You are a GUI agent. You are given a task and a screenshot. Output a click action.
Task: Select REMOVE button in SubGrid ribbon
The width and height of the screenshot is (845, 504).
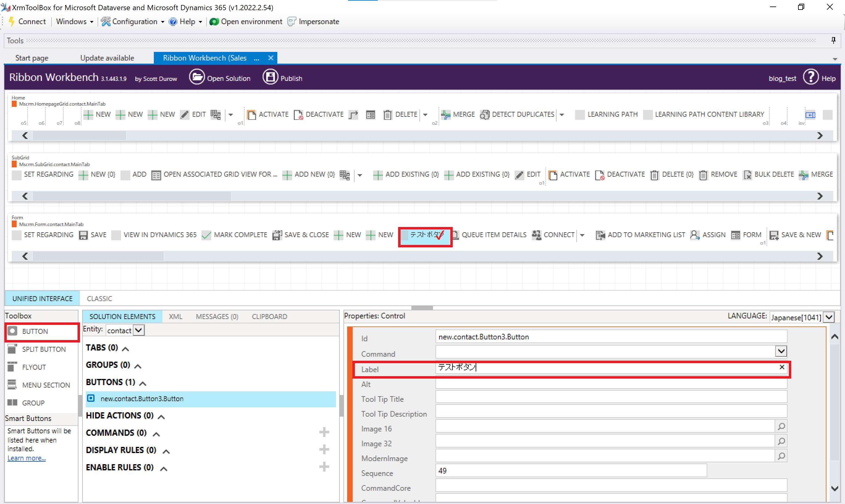point(718,174)
